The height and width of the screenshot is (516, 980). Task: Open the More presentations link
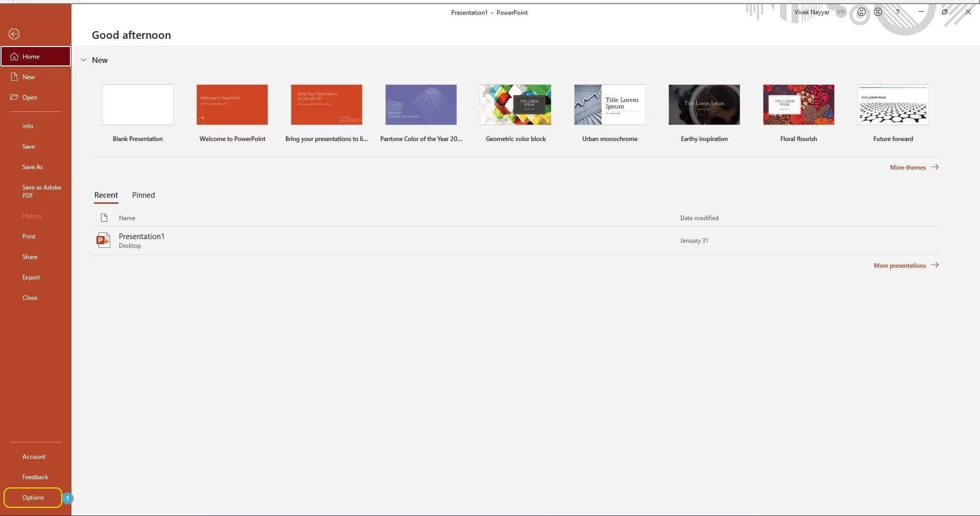coord(906,265)
